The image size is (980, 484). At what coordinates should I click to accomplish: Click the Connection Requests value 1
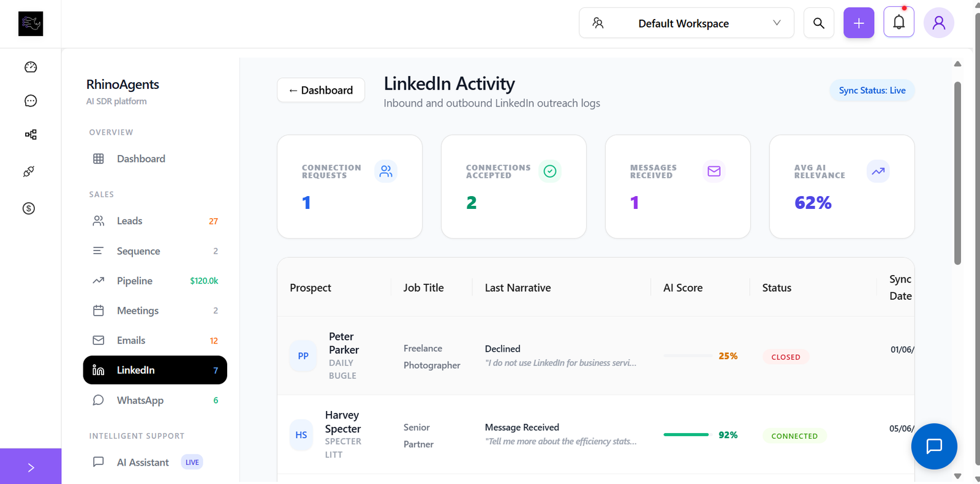[x=306, y=203]
